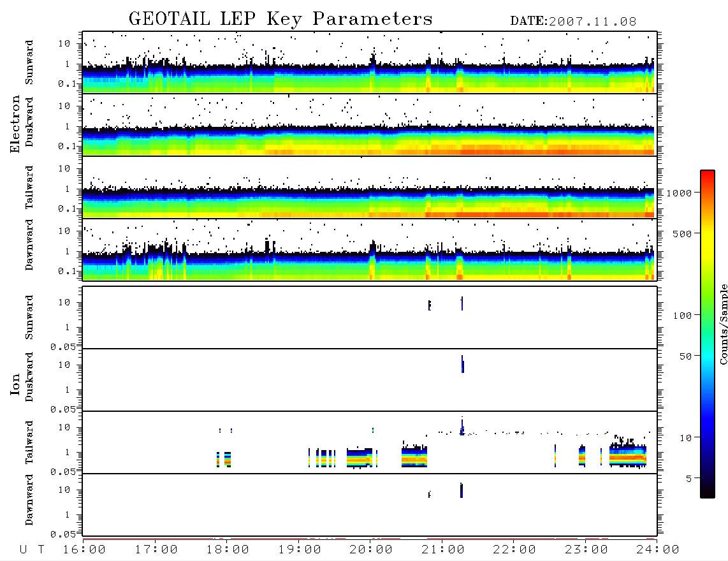Select the Ion "Dawnward" axis label
The height and width of the screenshot is (561, 728).
[29, 500]
